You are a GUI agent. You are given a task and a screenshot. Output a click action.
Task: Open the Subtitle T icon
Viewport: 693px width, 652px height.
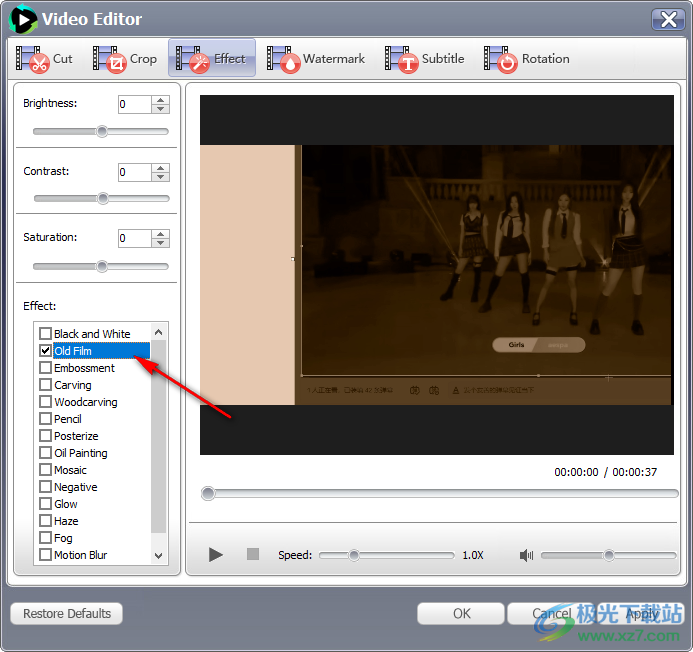402,60
